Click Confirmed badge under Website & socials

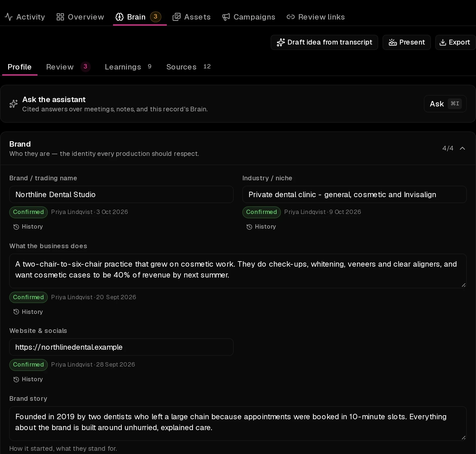29,365
